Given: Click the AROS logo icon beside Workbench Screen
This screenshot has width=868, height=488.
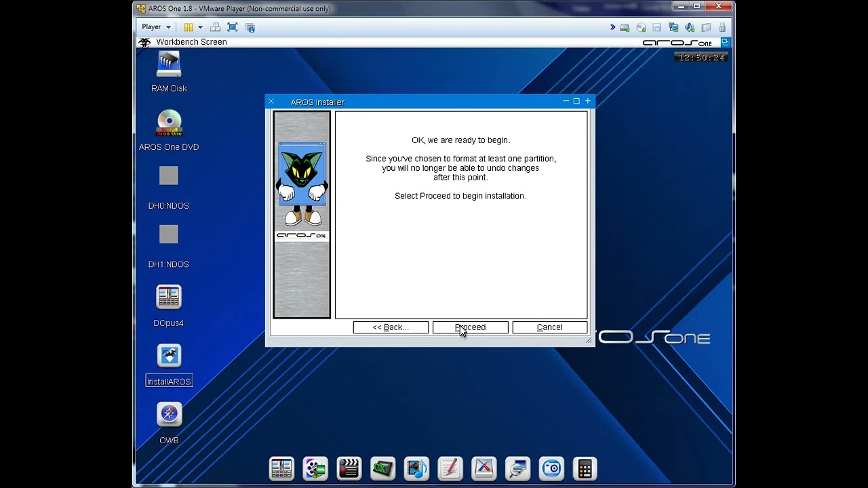Looking at the screenshot, I should pyautogui.click(x=144, y=42).
